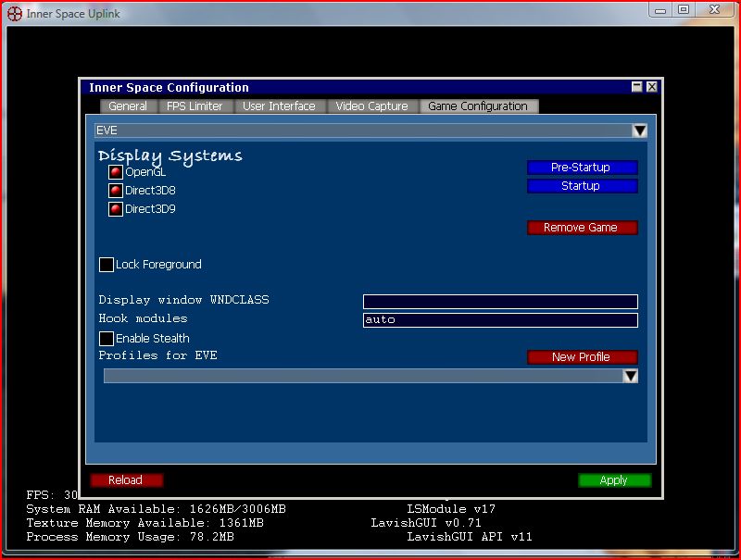Select the Game Configuration tab
The width and height of the screenshot is (741, 560).
click(477, 106)
